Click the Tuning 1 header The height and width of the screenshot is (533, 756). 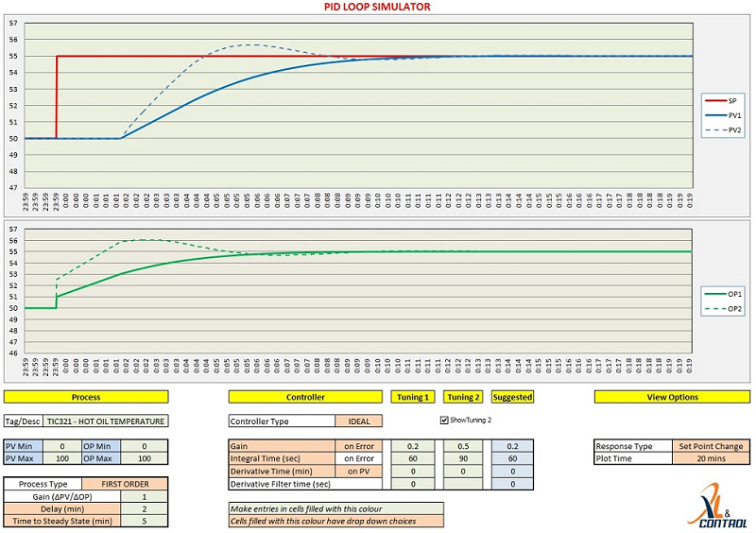tap(413, 397)
